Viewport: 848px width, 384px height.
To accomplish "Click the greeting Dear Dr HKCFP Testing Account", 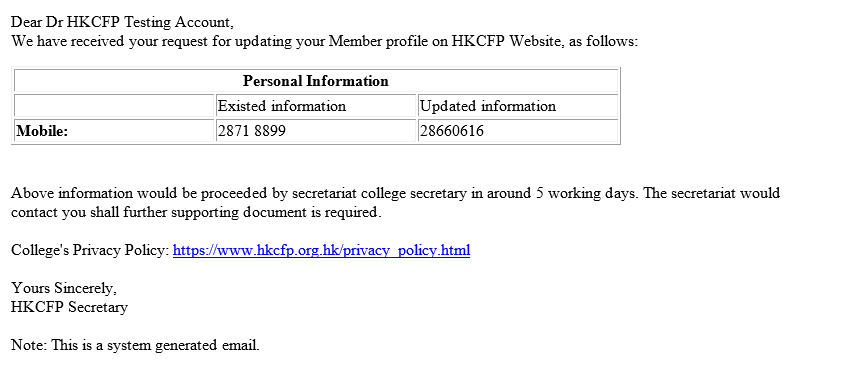I will [x=122, y=22].
